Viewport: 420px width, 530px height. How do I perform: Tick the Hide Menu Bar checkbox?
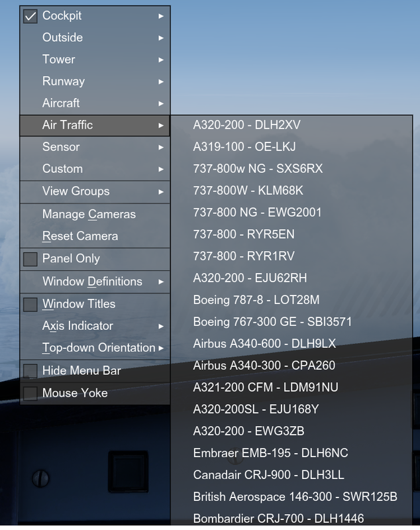(30, 371)
